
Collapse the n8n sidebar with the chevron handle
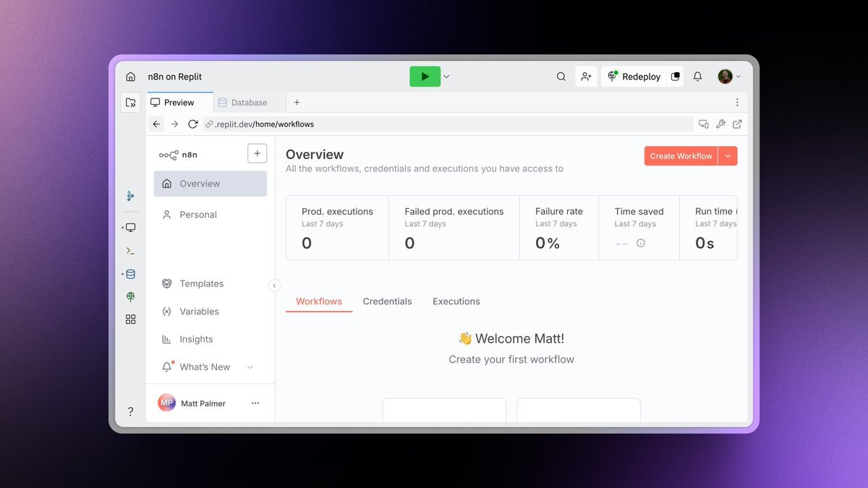(275, 286)
